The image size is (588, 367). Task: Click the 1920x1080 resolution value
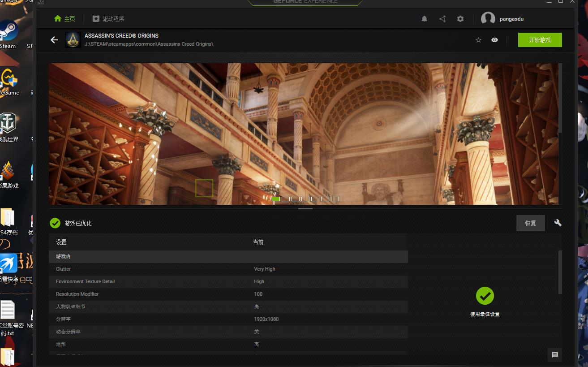(x=266, y=319)
